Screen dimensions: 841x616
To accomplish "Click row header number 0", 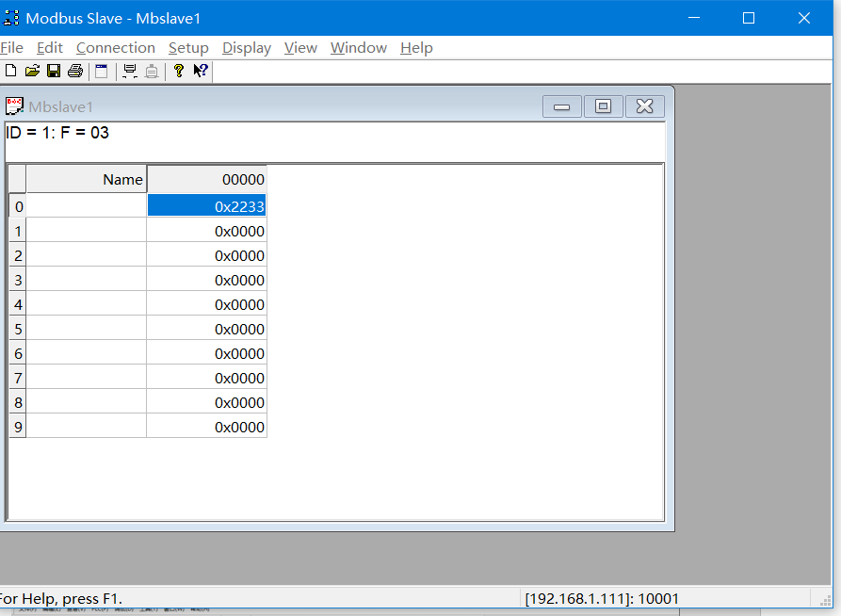I will point(18,206).
